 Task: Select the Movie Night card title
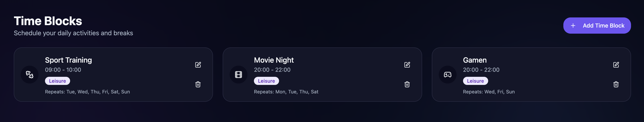click(274, 60)
